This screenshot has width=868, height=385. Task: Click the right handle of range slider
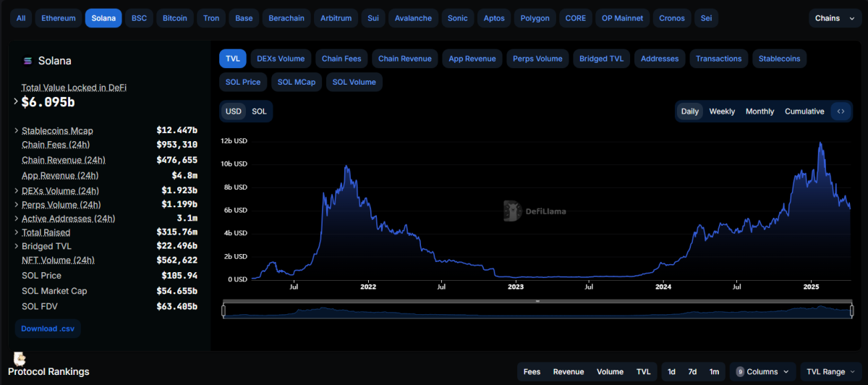[851, 311]
